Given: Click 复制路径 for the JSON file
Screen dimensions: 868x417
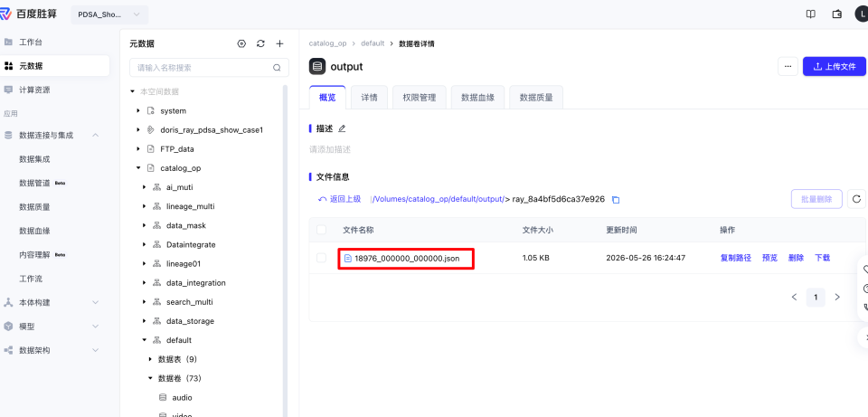Looking at the screenshot, I should (736, 258).
